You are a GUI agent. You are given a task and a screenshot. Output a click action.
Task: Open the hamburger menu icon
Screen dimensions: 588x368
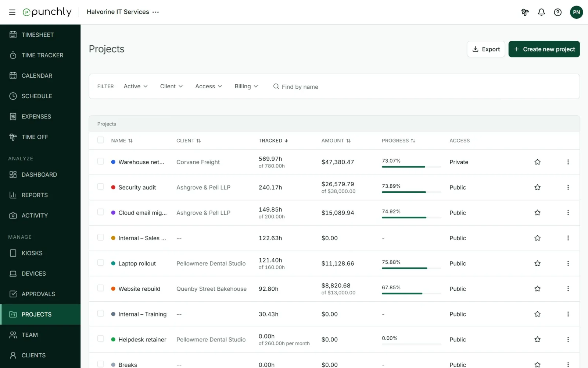tap(12, 12)
